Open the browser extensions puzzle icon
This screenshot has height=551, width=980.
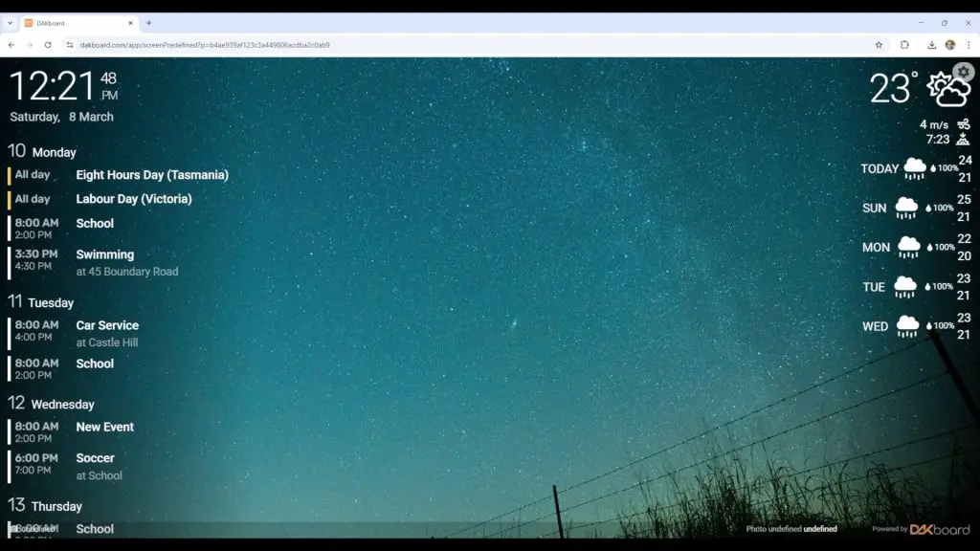(904, 45)
